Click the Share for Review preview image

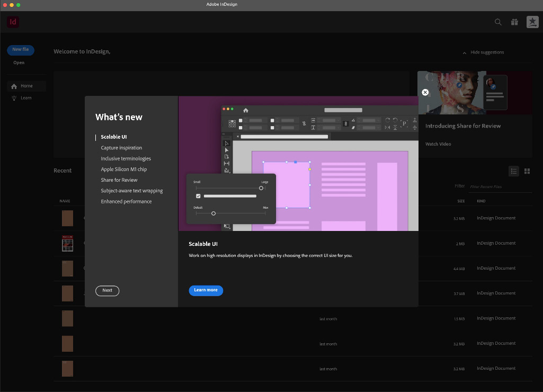(475, 93)
